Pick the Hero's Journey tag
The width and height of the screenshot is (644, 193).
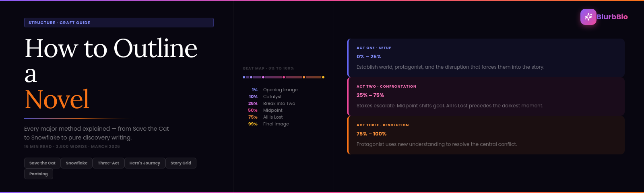point(144,163)
